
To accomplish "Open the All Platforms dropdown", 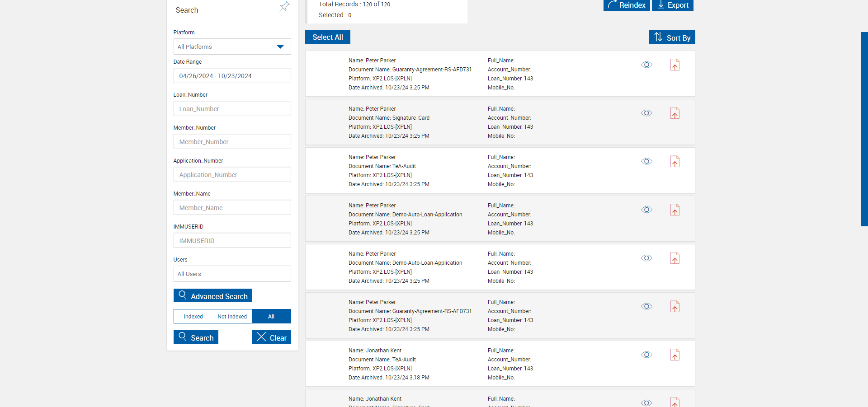I will 232,47.
